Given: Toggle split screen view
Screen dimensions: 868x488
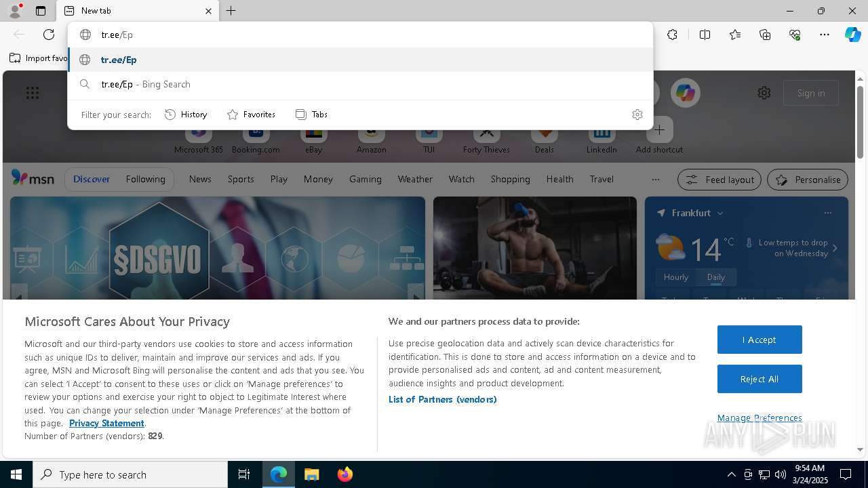Looking at the screenshot, I should coord(705,35).
